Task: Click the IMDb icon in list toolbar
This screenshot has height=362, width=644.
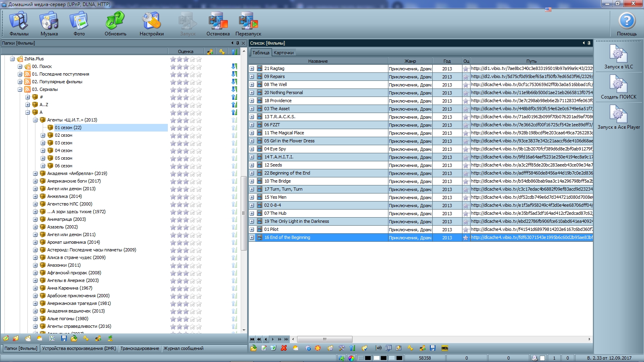Action: point(445,348)
